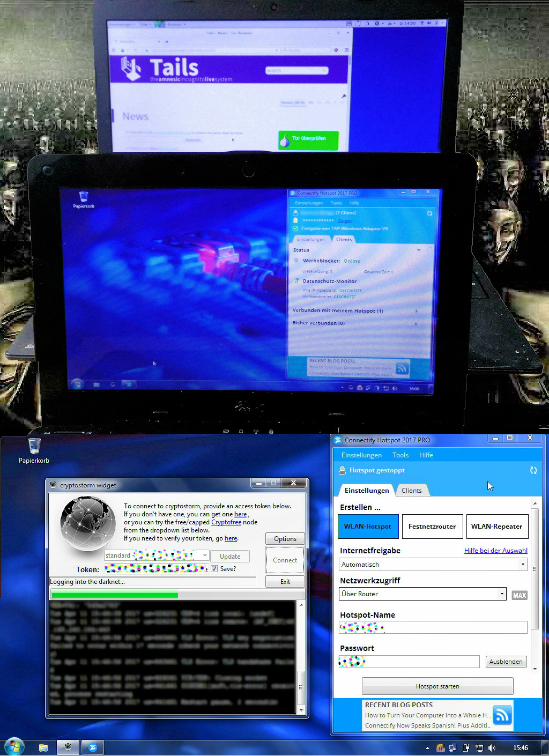
Task: Click the RSS feed icon in blog posts
Action: pos(502,715)
